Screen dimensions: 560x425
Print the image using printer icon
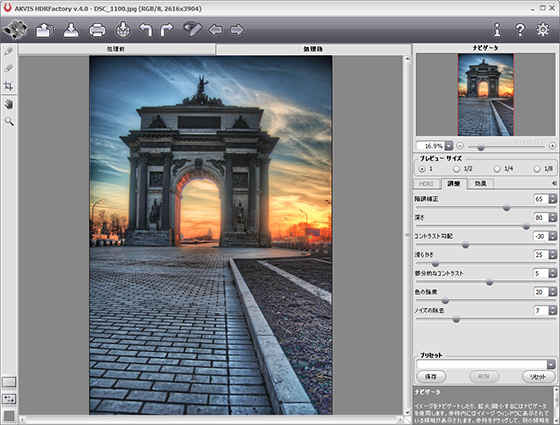tap(97, 30)
